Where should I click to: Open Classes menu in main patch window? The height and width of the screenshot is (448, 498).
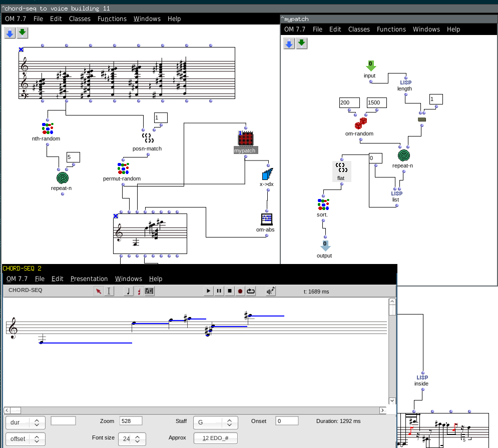point(80,18)
